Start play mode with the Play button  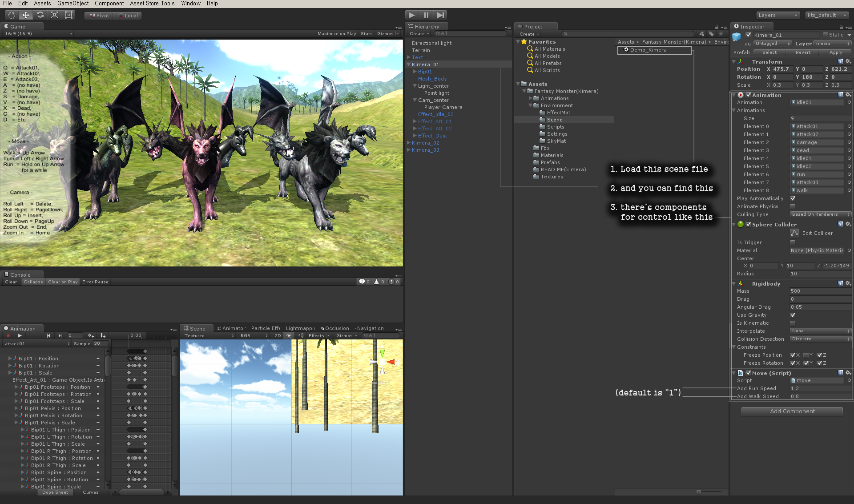click(412, 15)
